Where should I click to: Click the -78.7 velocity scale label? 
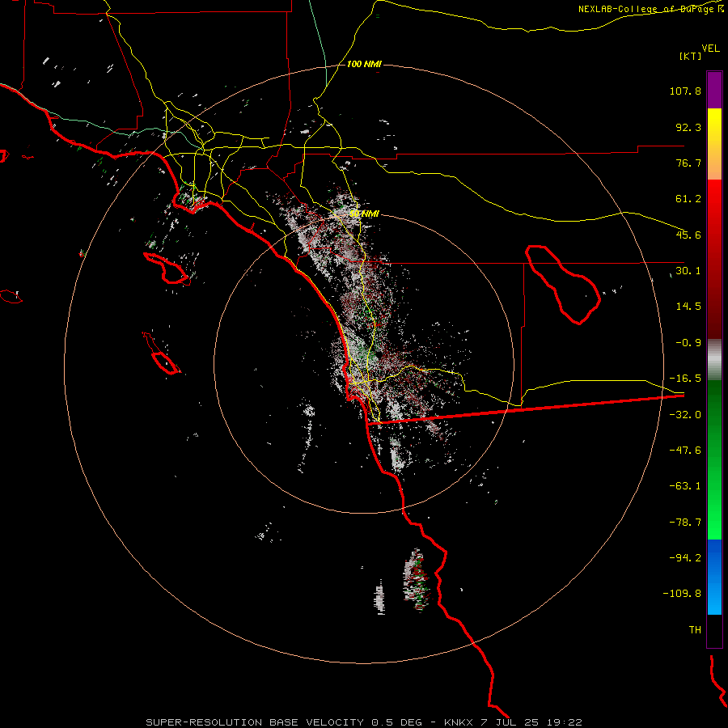(685, 523)
